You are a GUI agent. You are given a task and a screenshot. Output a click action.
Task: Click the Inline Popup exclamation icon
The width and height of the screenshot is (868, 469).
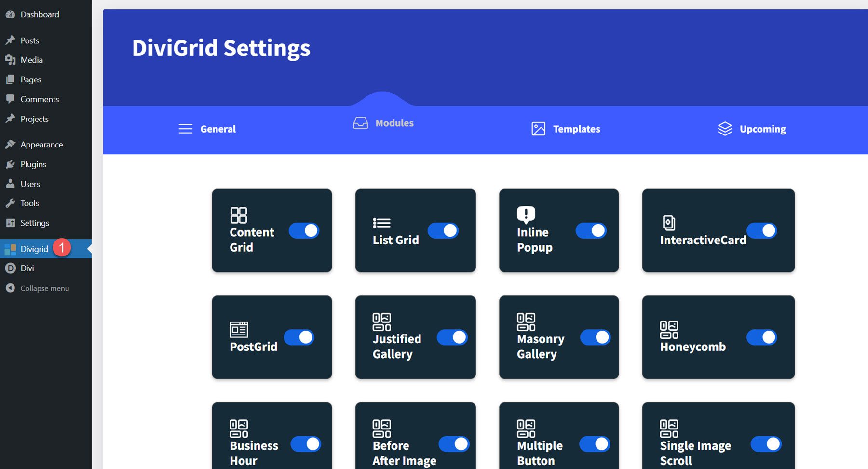pos(526,214)
